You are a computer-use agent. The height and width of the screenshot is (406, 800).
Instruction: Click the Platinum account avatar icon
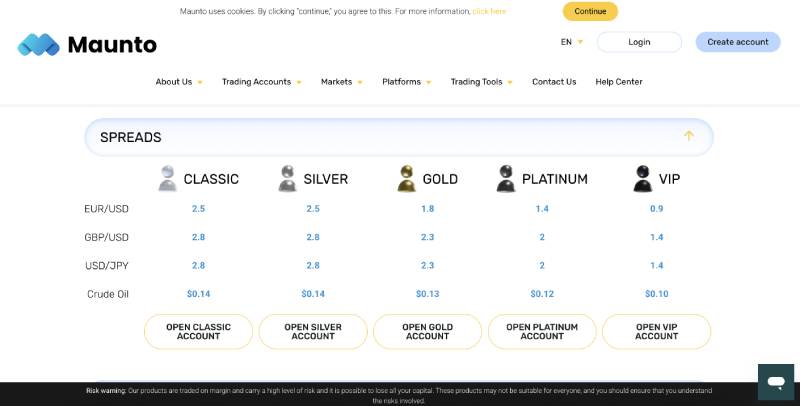[506, 179]
